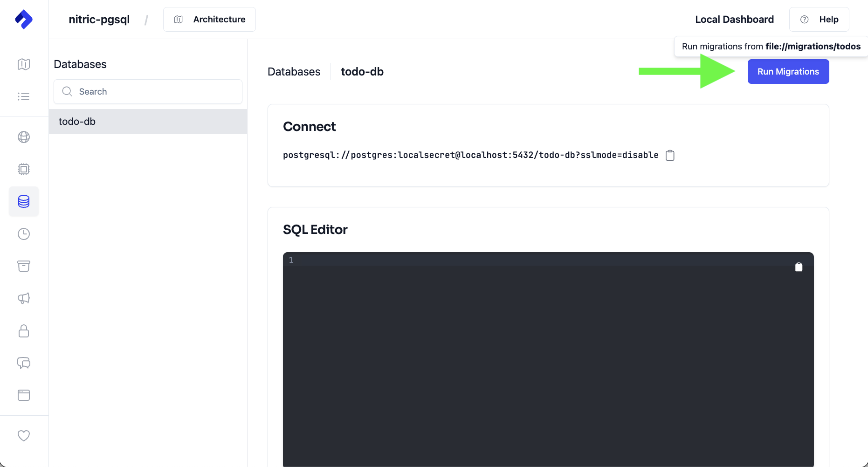The height and width of the screenshot is (467, 868).
Task: Open the storage archive box icon
Action: [24, 266]
